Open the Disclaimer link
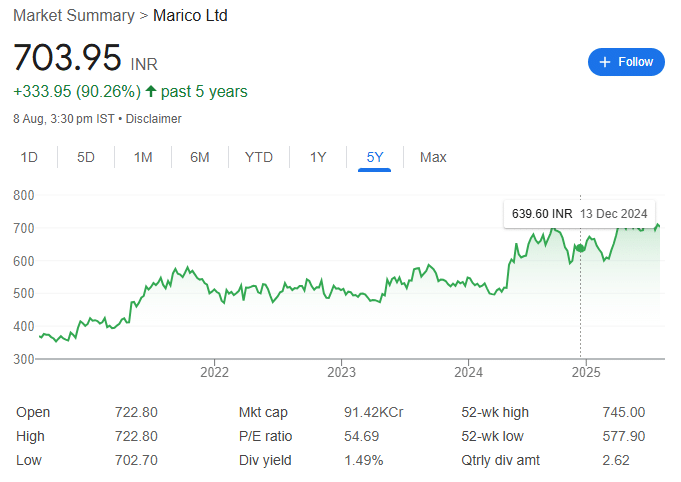This screenshot has width=681, height=482. coord(153,119)
